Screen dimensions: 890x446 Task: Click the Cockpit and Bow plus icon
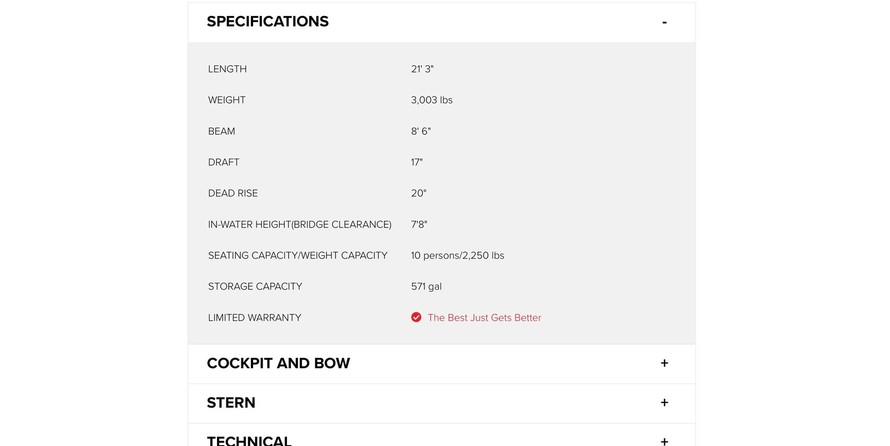pos(664,363)
